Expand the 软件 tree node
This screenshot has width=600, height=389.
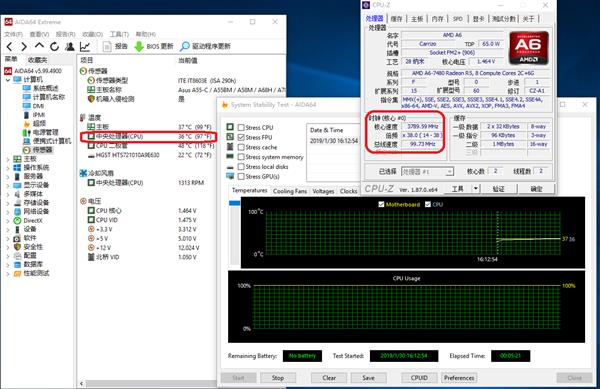tap(8, 238)
